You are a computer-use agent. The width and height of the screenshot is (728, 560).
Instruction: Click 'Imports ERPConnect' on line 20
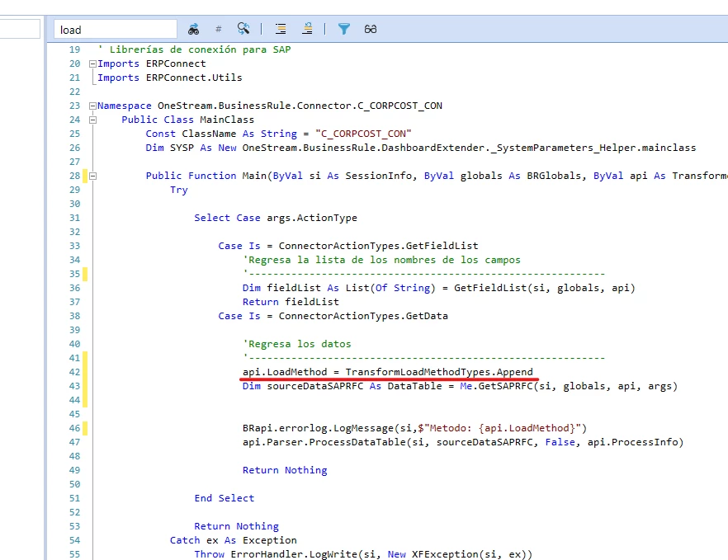(152, 64)
